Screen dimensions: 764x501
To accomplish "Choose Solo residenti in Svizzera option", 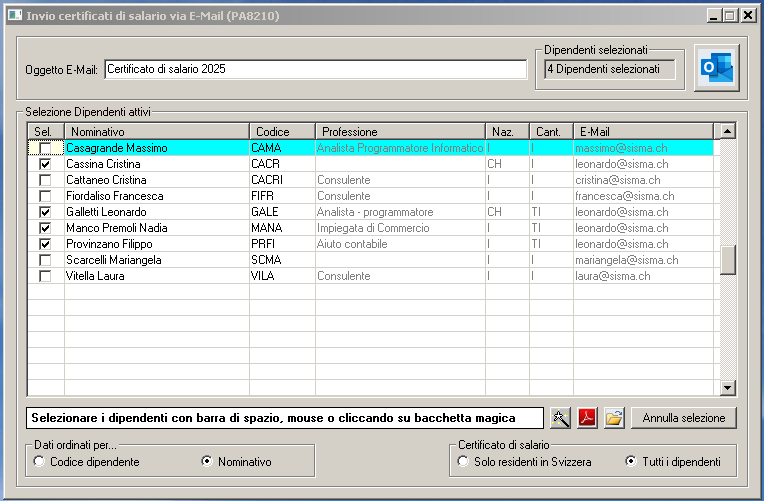I will point(463,462).
